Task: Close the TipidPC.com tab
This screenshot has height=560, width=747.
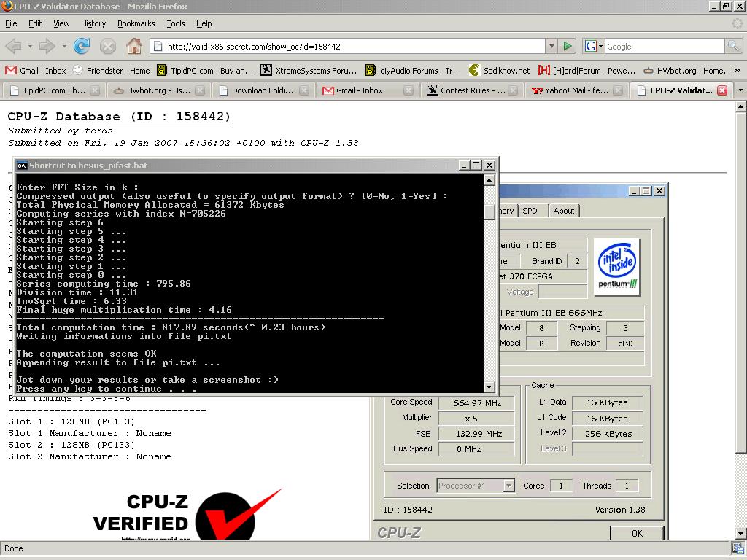Action: point(95,90)
